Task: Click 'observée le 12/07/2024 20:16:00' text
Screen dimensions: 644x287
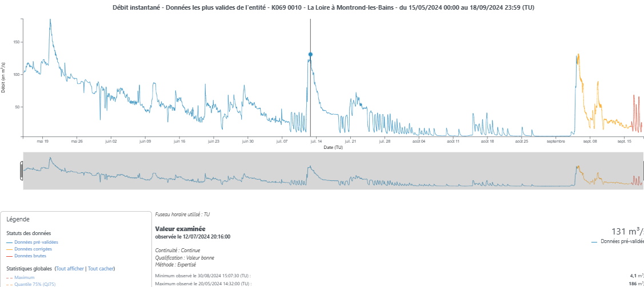Action: point(193,237)
